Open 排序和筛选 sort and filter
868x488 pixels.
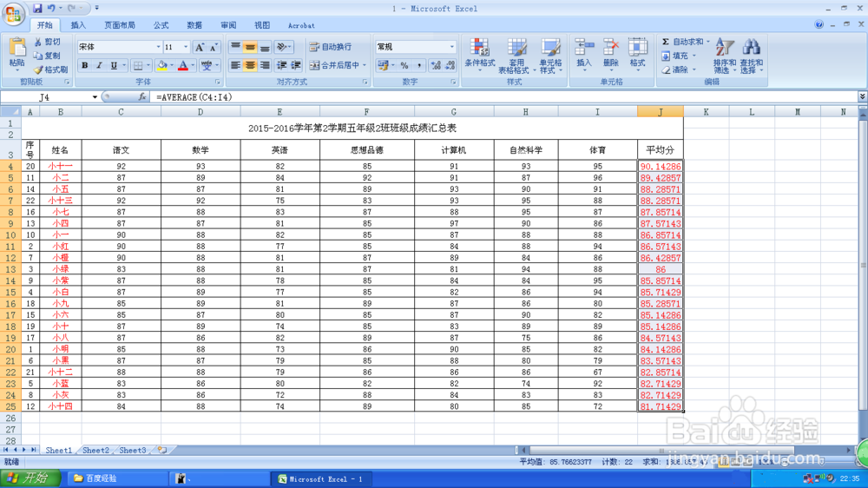(724, 56)
